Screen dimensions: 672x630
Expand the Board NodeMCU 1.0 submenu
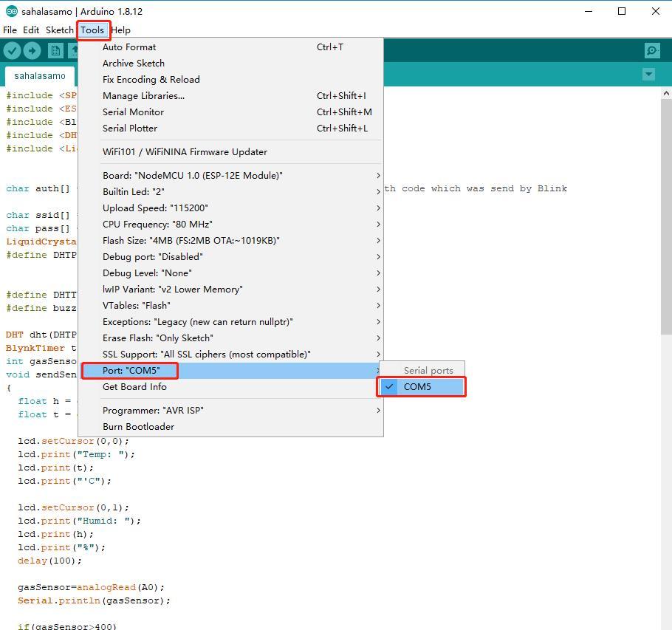tap(230, 176)
